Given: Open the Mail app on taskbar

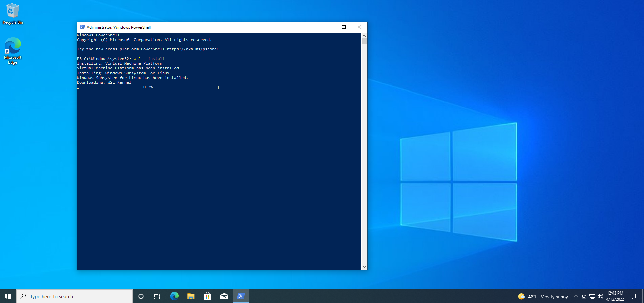Looking at the screenshot, I should pos(224,296).
